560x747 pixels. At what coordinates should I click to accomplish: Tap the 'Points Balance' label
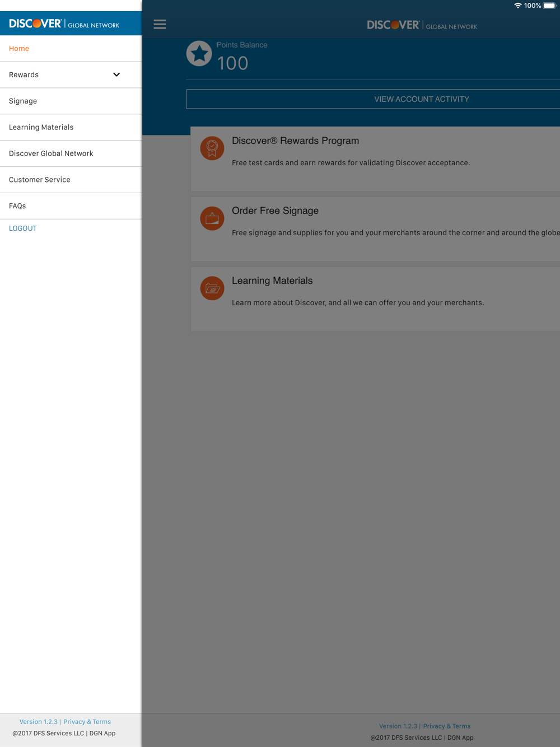tap(242, 45)
